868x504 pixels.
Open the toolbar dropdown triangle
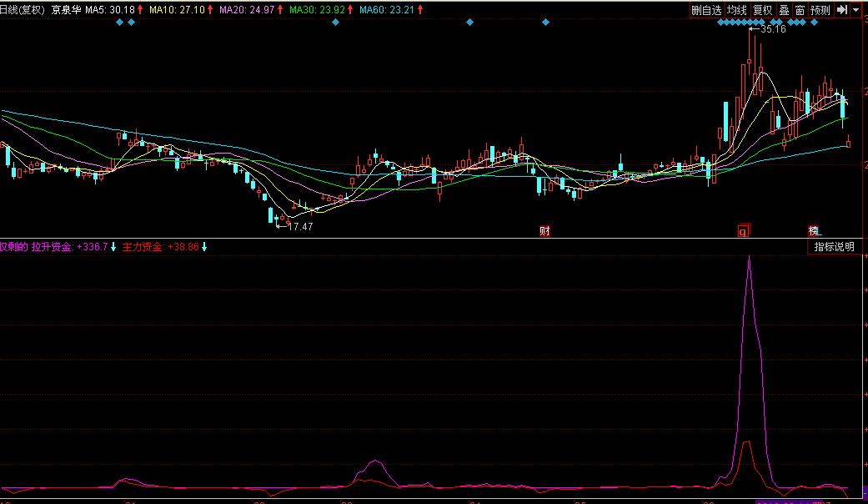[x=855, y=10]
